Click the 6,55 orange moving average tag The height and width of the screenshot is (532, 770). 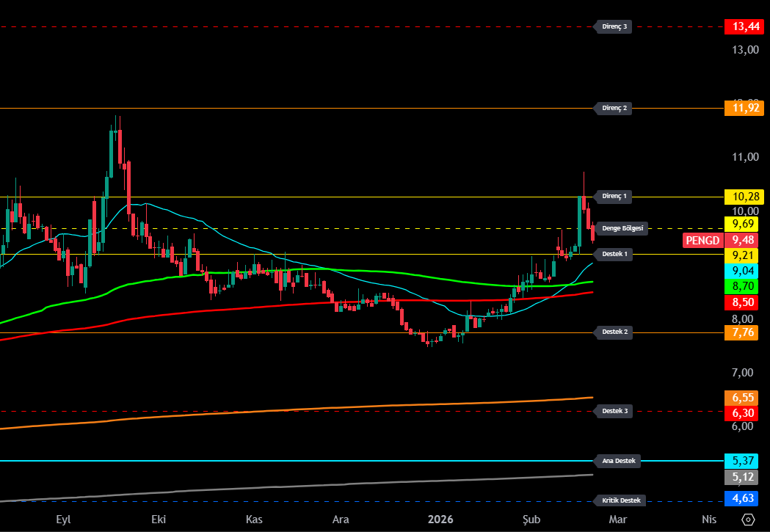[x=741, y=398]
